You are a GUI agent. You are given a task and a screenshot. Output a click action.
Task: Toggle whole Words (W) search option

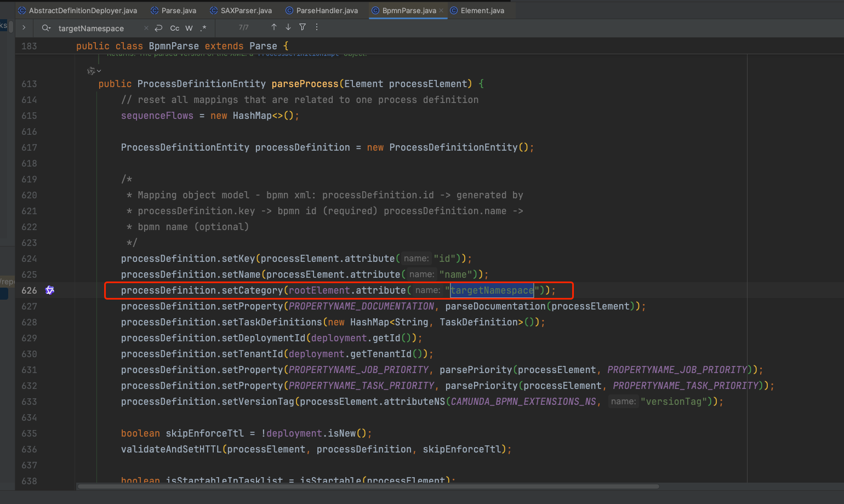pyautogui.click(x=189, y=28)
